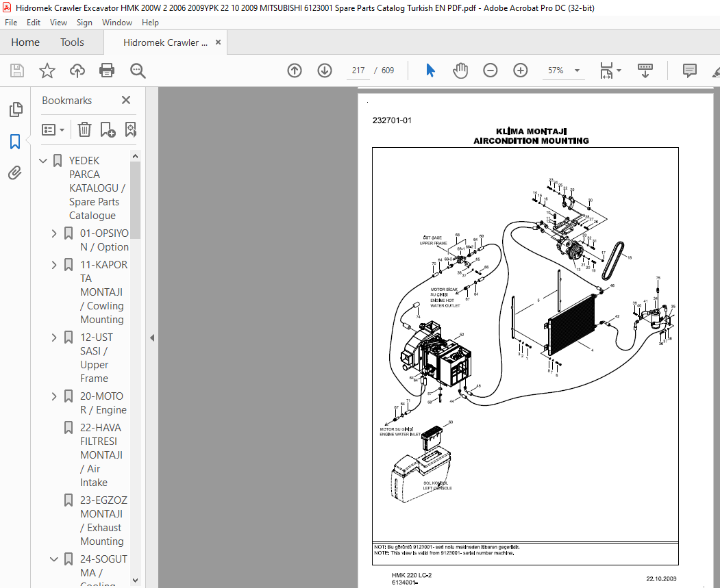Open the Sign menu
720x588 pixels.
coord(84,23)
